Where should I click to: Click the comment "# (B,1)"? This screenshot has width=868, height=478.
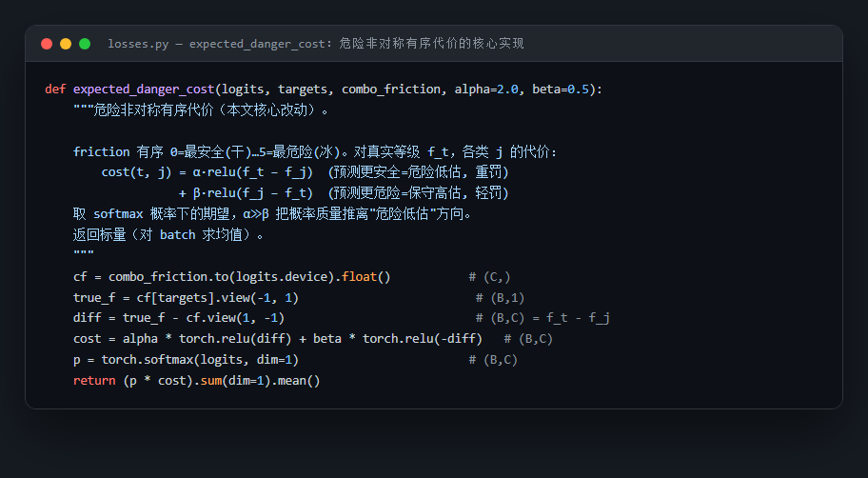500,297
